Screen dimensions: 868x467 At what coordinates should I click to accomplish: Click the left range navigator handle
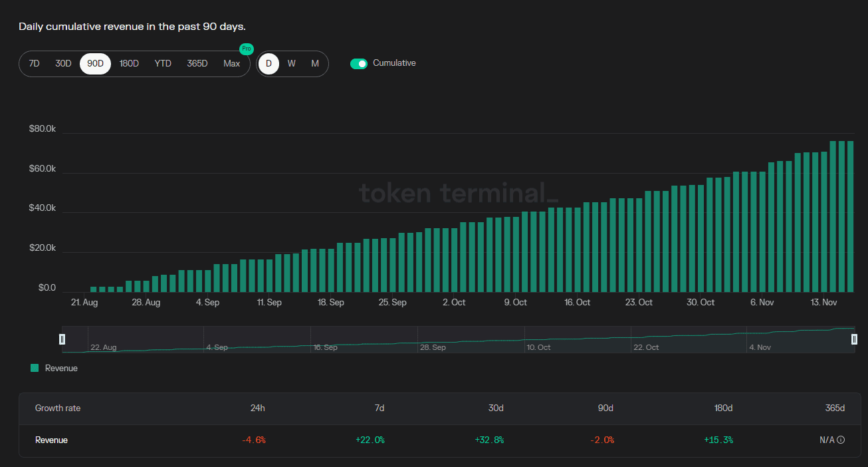[x=62, y=339]
